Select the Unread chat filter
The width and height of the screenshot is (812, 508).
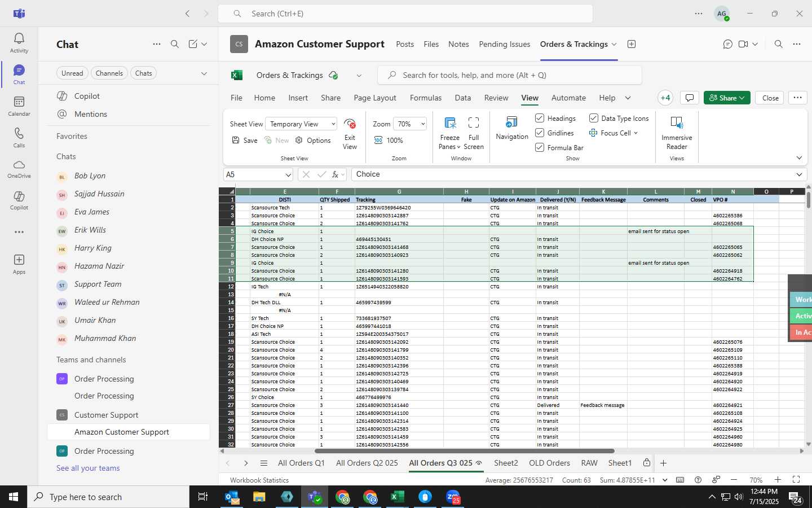(72, 73)
